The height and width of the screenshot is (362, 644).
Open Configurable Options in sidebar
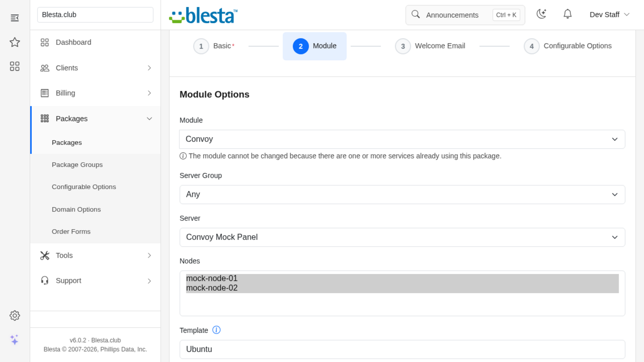[84, 187]
